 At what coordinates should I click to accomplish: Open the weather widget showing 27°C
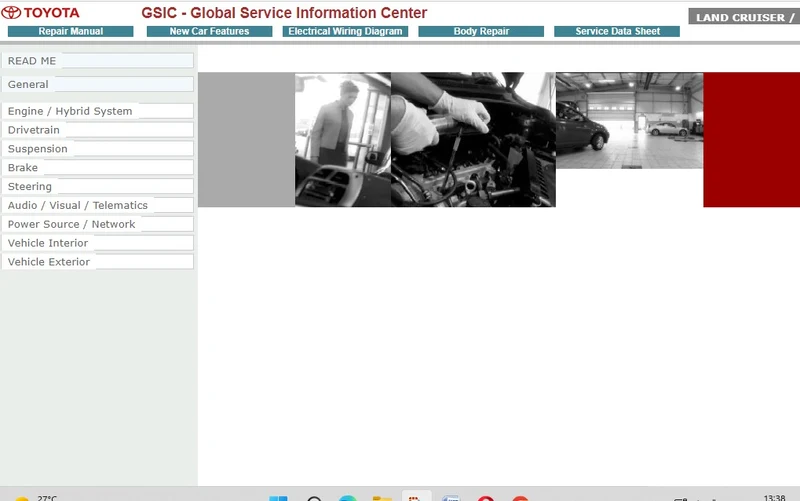pos(36,498)
